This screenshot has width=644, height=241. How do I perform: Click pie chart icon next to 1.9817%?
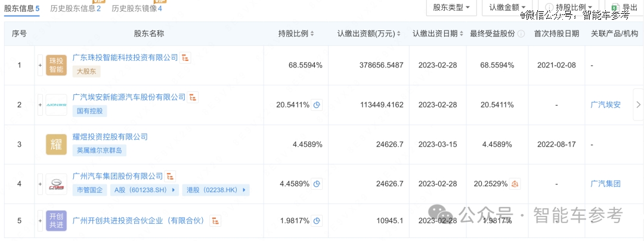pyautogui.click(x=317, y=221)
